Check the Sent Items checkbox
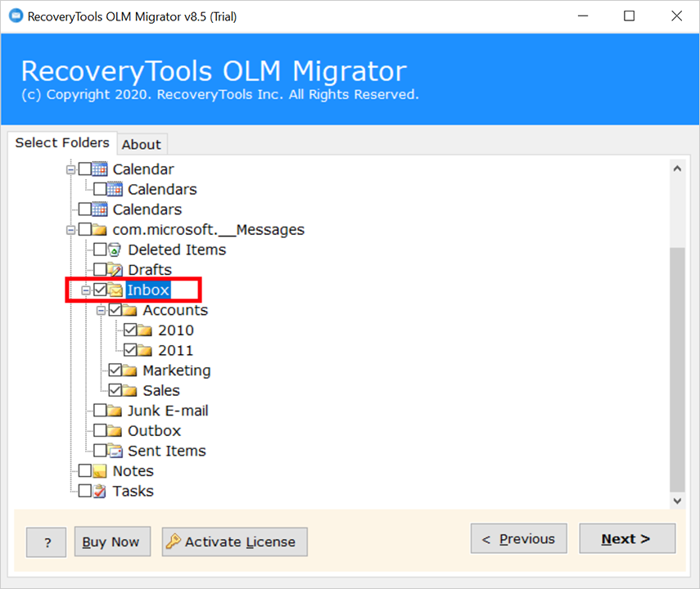 pos(100,451)
